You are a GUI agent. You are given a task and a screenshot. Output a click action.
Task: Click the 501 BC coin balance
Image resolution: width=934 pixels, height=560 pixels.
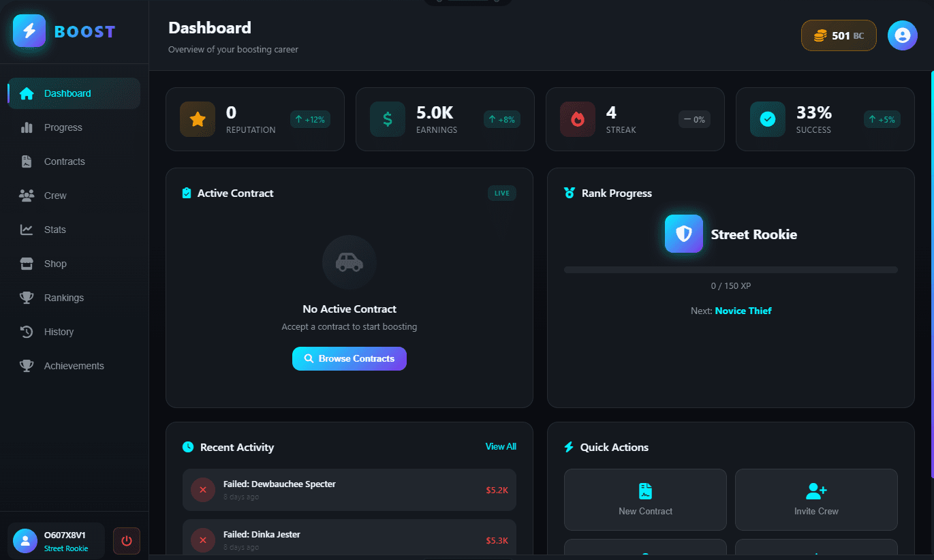[x=839, y=35]
